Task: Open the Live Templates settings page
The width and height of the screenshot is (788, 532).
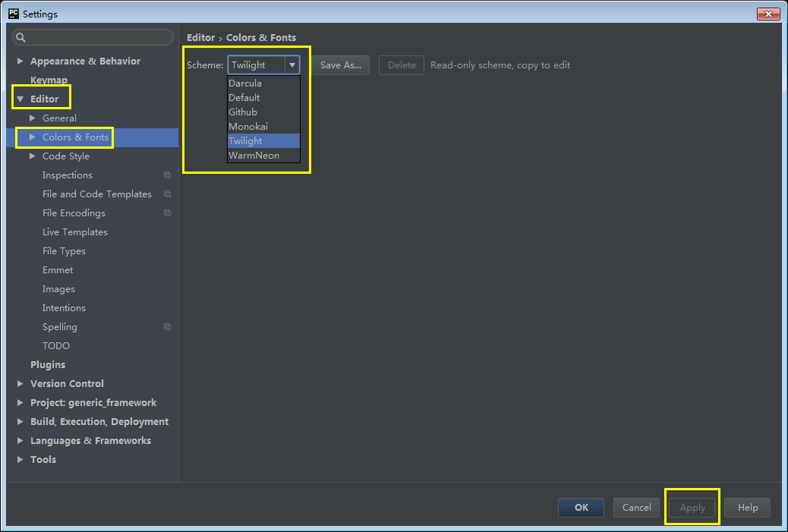Action: pos(75,232)
